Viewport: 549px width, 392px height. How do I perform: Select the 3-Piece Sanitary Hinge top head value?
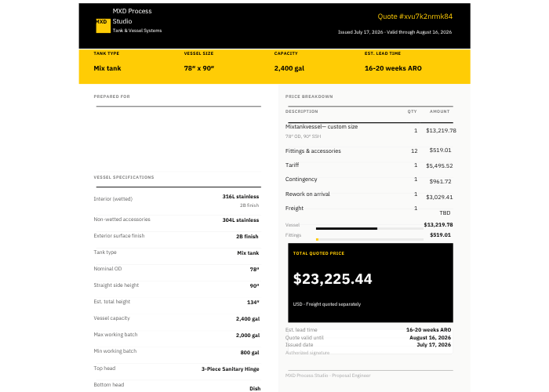click(230, 369)
